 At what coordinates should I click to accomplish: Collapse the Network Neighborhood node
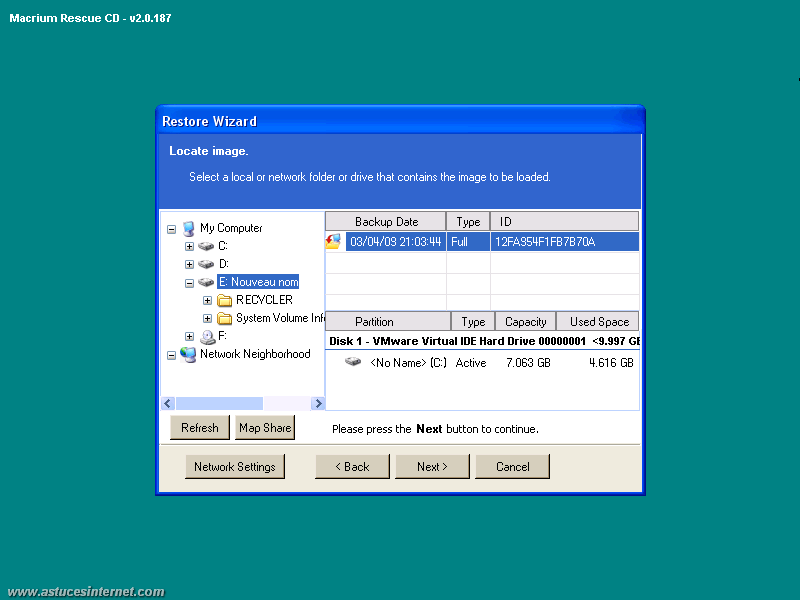pos(171,355)
